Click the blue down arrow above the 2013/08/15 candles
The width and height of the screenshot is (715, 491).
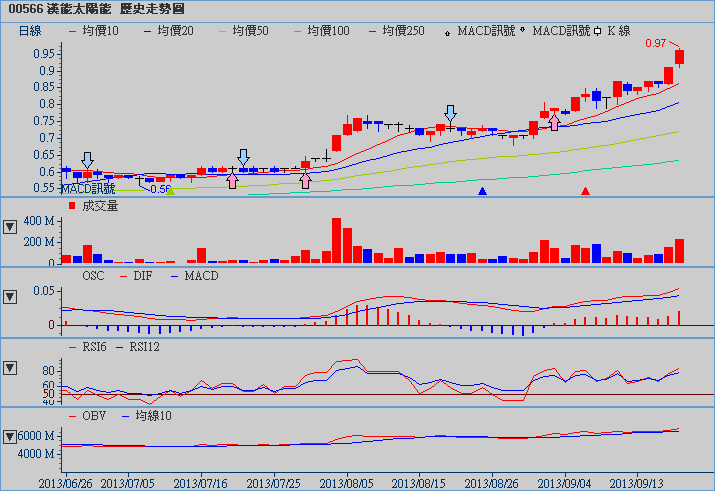[450, 113]
